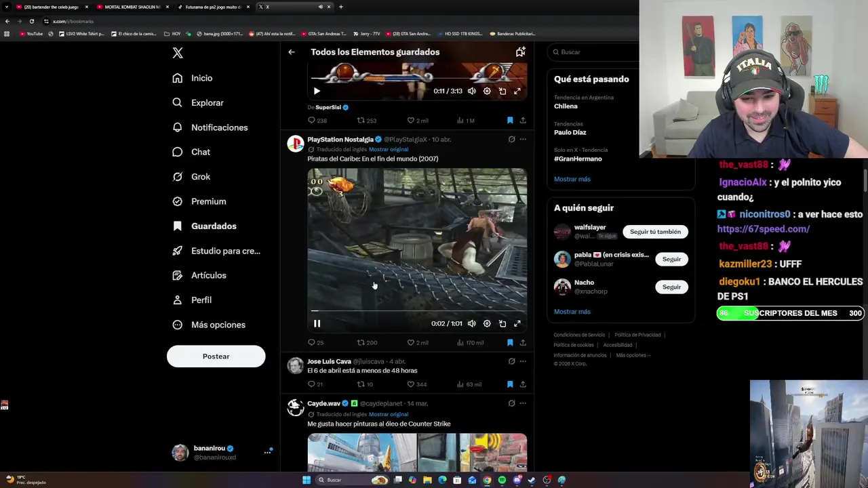Click Seguir tú también for walfslayer

pyautogui.click(x=655, y=232)
